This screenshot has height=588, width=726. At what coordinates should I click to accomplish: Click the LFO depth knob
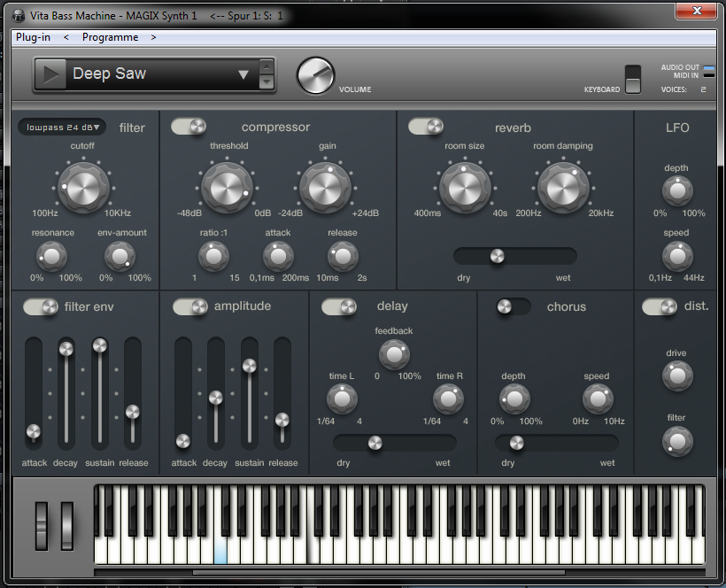click(677, 191)
